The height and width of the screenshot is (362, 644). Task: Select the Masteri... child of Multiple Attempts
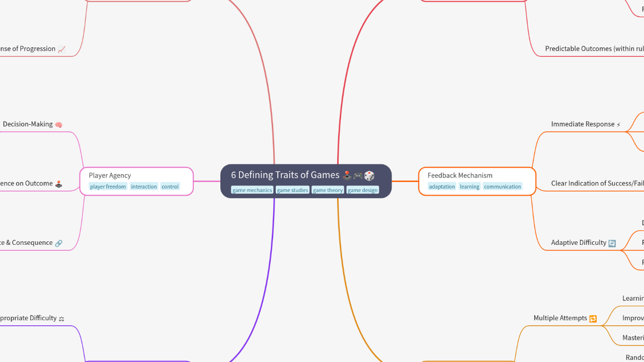(x=633, y=337)
